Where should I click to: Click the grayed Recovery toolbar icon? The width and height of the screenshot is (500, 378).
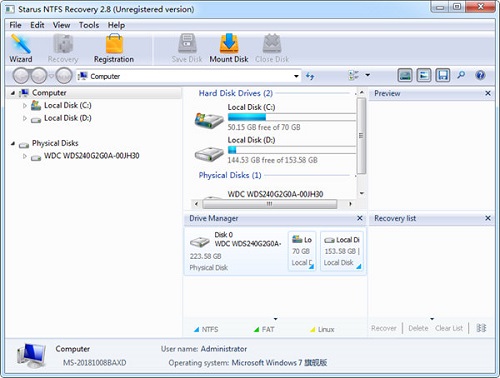click(63, 48)
